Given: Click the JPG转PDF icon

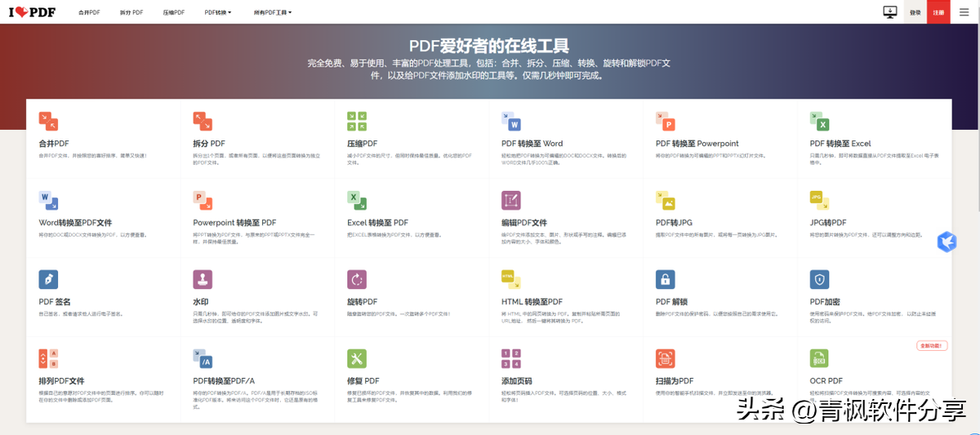Looking at the screenshot, I should tap(820, 200).
